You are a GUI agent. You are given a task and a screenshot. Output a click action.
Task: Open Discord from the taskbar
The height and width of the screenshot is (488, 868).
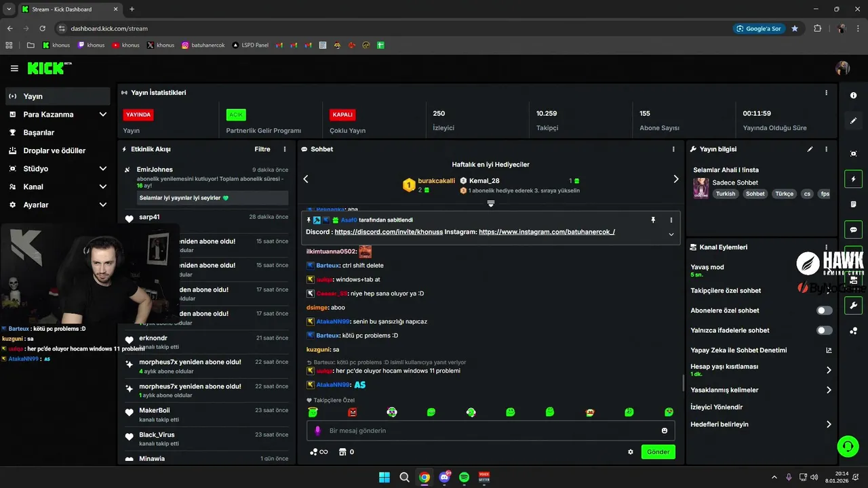click(445, 477)
